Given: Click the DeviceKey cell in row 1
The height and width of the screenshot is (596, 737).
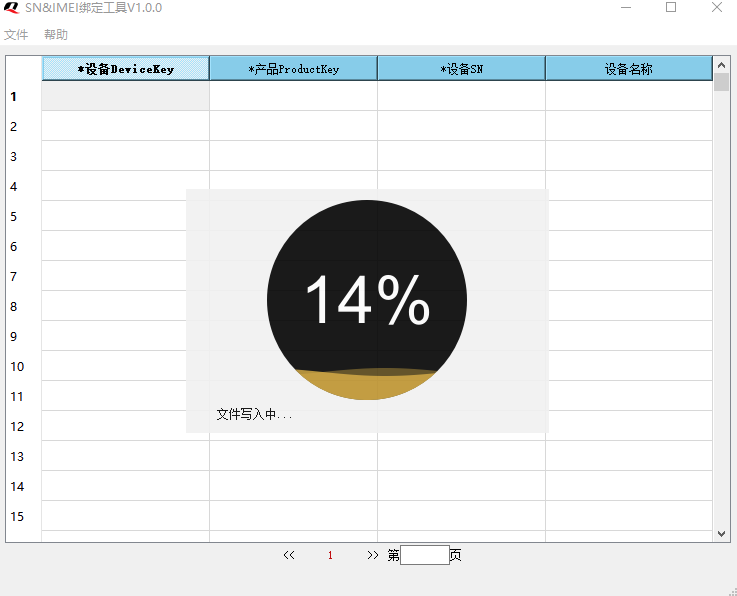Looking at the screenshot, I should point(125,96).
